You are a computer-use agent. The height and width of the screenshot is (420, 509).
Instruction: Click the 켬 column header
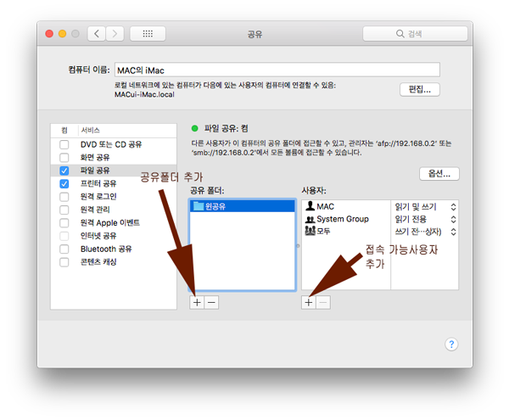[x=64, y=130]
